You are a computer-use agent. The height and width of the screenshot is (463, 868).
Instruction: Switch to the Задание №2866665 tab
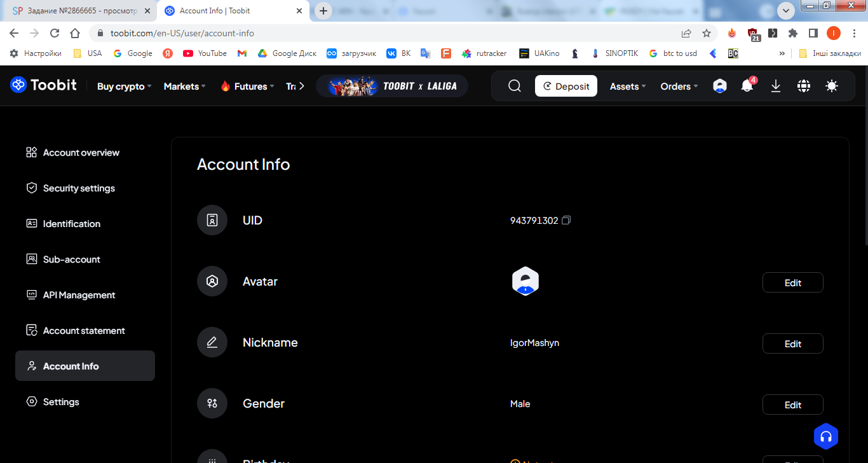point(80,11)
